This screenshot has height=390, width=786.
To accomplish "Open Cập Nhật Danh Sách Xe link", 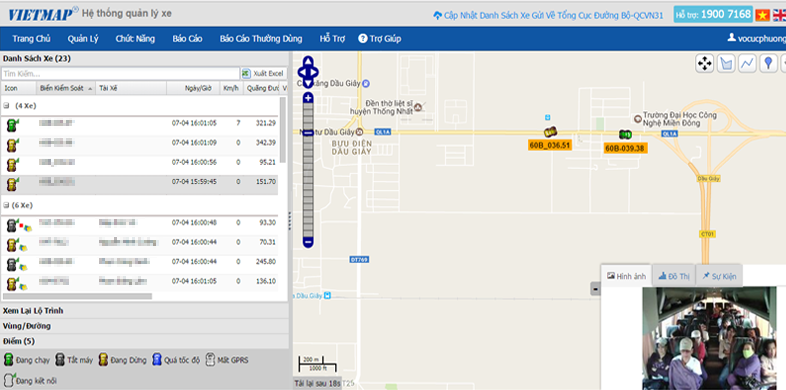I will pos(548,16).
